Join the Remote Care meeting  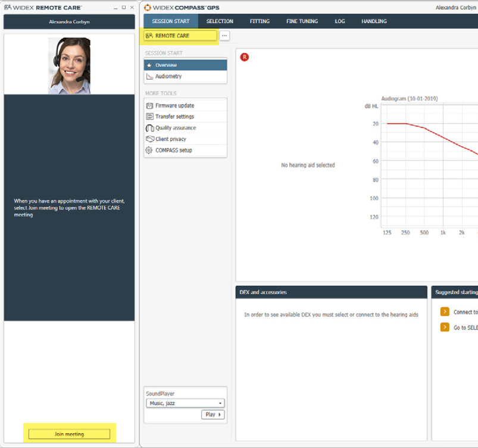click(x=69, y=434)
